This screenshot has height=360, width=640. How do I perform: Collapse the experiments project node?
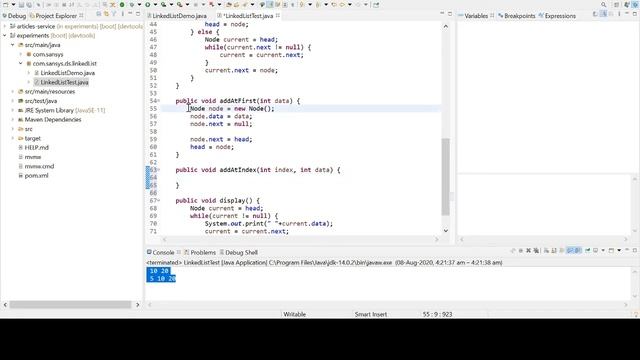(4, 36)
